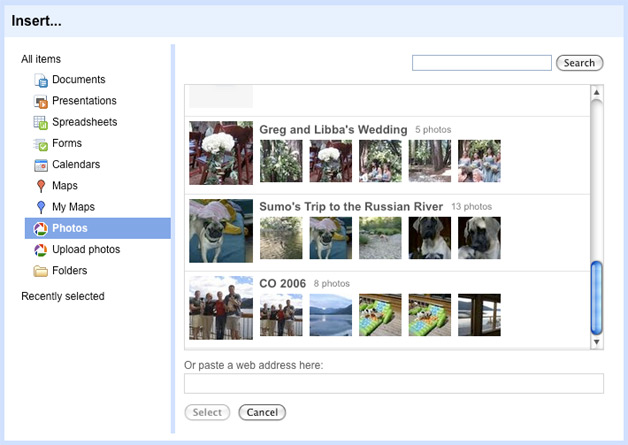Open the Calendars icon
628x445 pixels.
coord(41,165)
